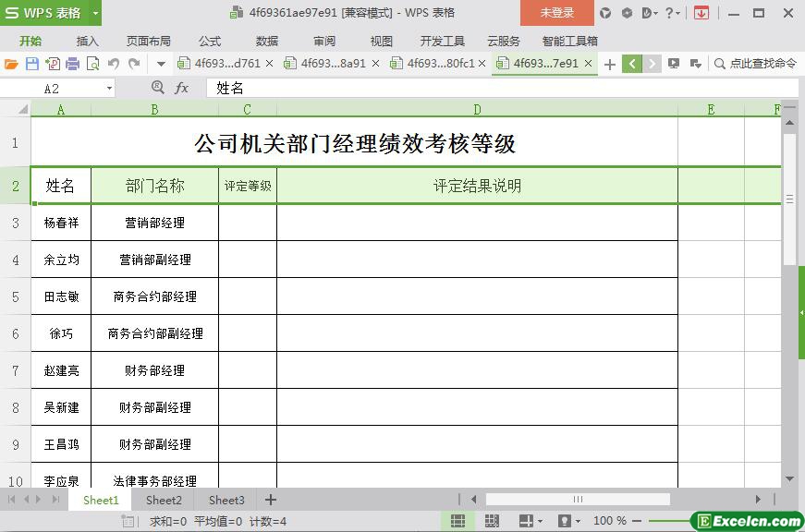The height and width of the screenshot is (532, 805).
Task: Switch to Page Break Preview view
Action: (x=490, y=521)
